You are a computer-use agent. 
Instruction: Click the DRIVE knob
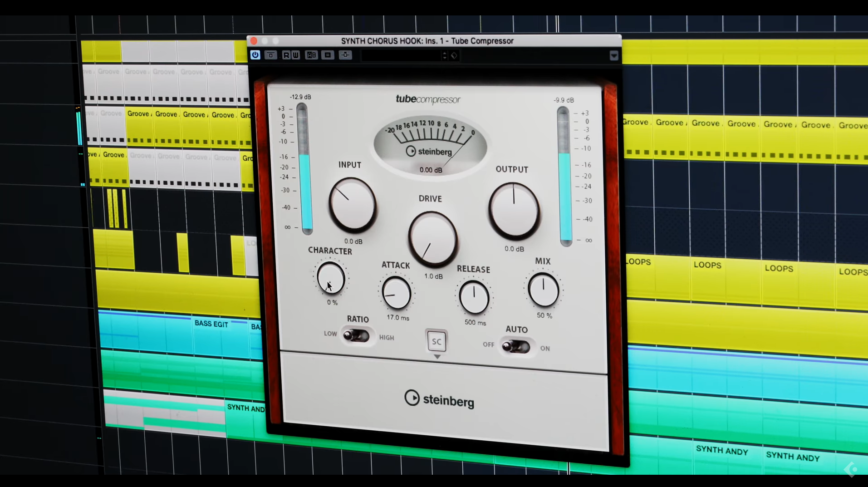click(x=432, y=238)
